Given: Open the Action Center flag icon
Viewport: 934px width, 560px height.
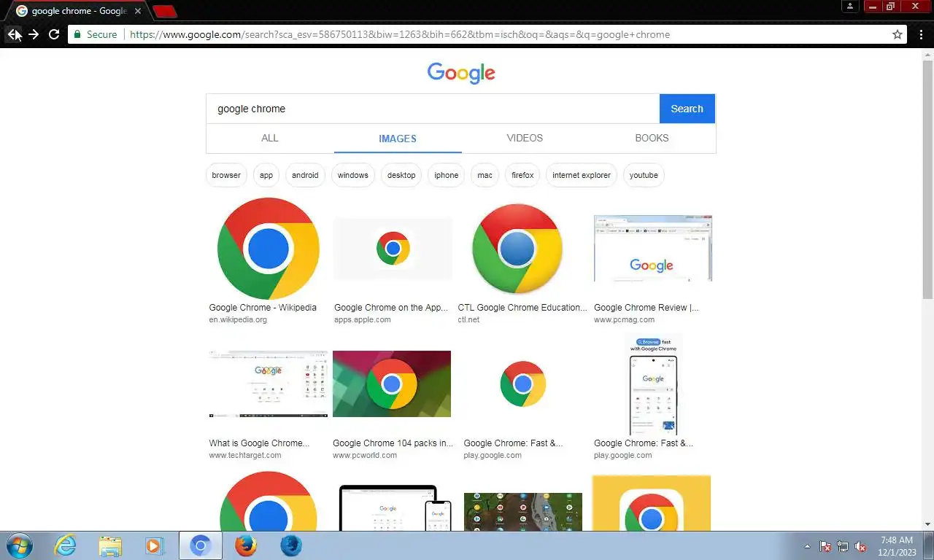Looking at the screenshot, I should pos(825,546).
